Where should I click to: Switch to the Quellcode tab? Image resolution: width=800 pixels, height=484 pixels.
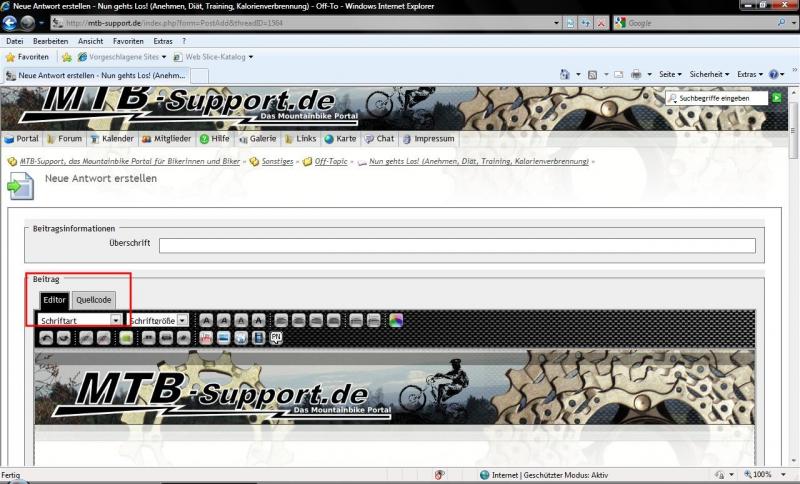tap(94, 300)
